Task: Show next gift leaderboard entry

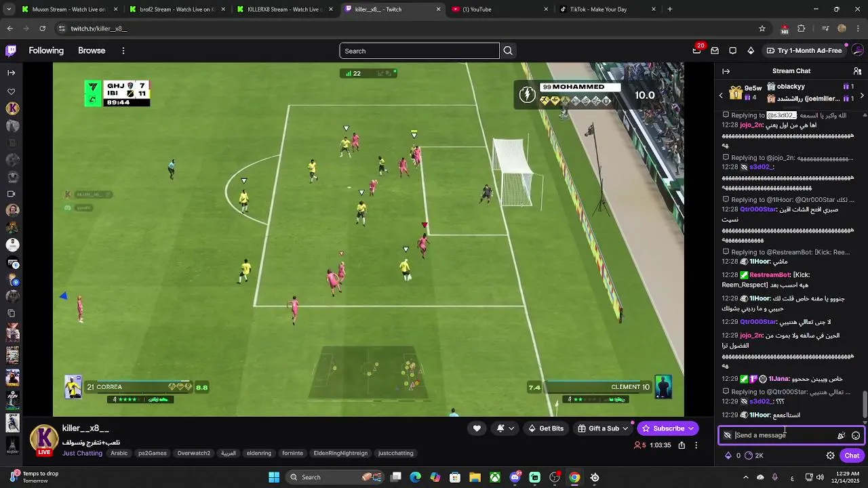Action: point(862,96)
